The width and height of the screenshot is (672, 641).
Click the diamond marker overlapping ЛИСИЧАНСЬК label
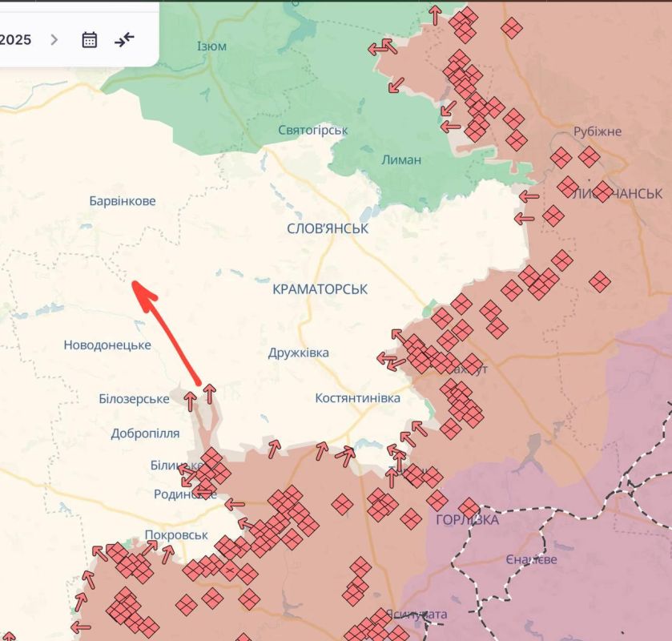[x=602, y=191]
